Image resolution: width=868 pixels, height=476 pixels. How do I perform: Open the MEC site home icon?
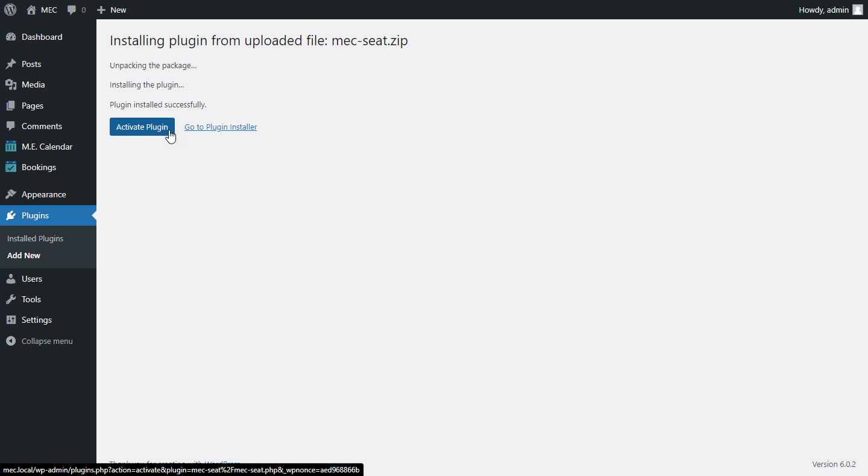point(31,10)
